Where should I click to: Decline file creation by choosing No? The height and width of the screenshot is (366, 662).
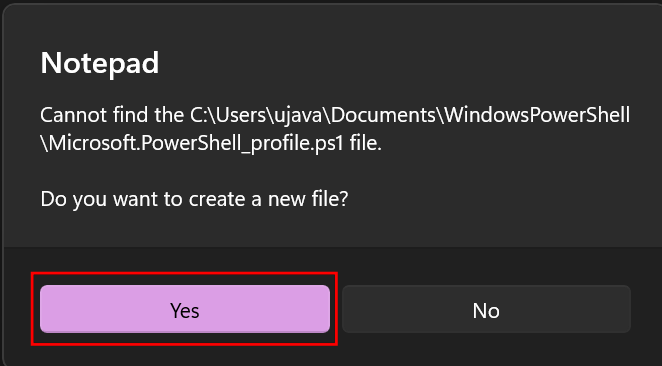486,309
